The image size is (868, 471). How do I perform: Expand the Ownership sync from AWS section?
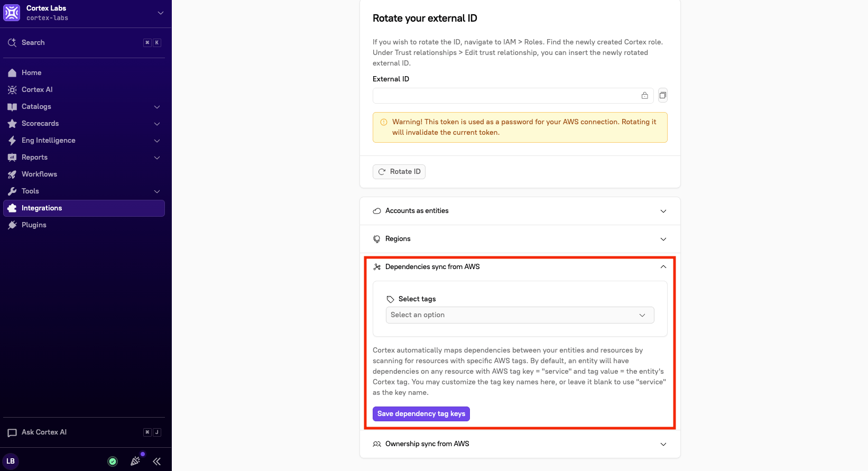click(520, 444)
